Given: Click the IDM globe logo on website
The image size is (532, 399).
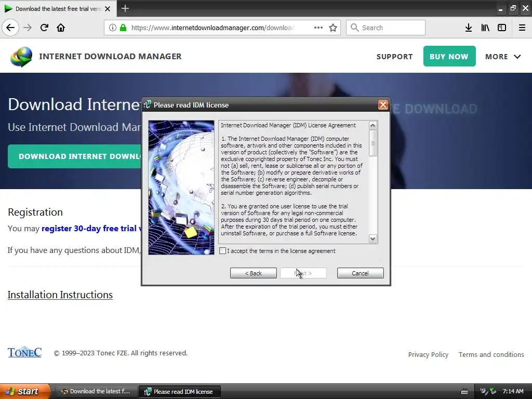Looking at the screenshot, I should [21, 57].
